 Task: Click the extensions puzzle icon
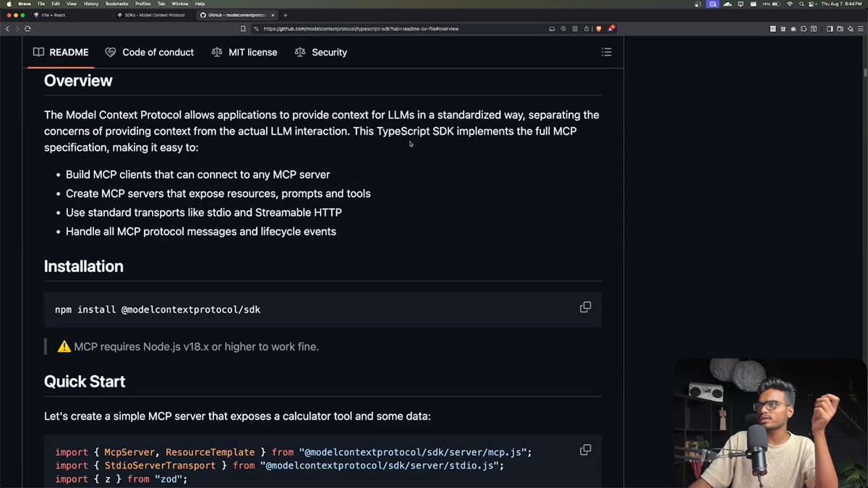coord(804,29)
